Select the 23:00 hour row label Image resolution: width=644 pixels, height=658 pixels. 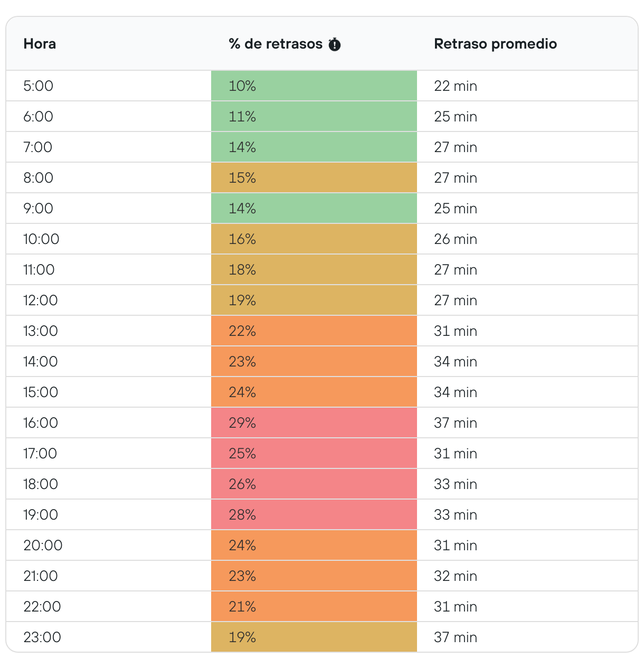[x=42, y=637]
